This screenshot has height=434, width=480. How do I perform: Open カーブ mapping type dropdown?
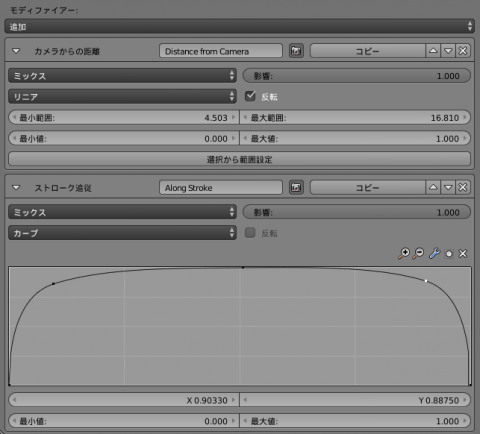click(122, 233)
